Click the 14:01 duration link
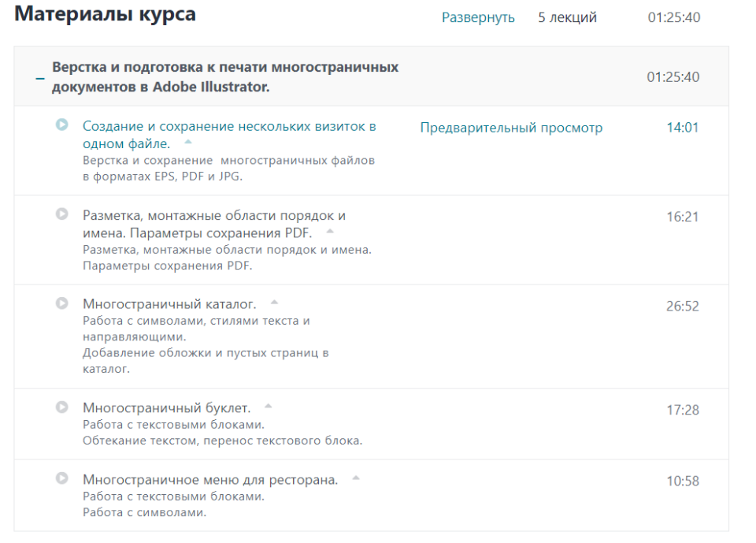The width and height of the screenshot is (756, 543). point(682,128)
